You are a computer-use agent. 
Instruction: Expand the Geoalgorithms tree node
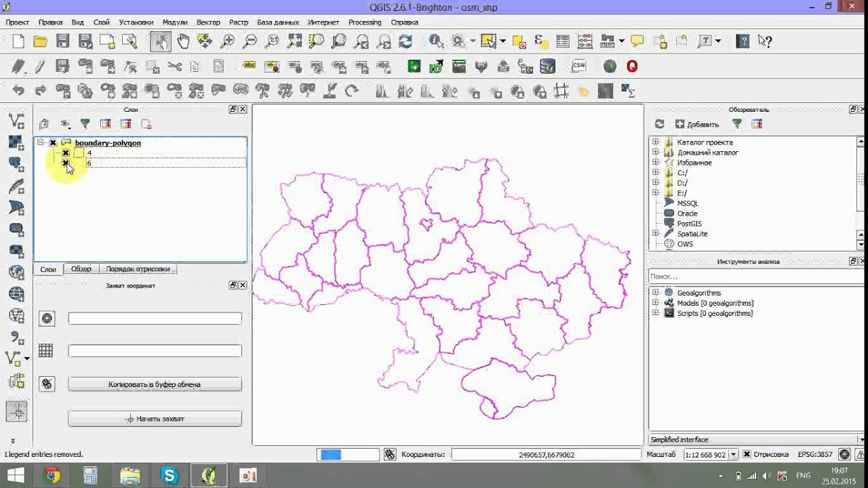655,293
